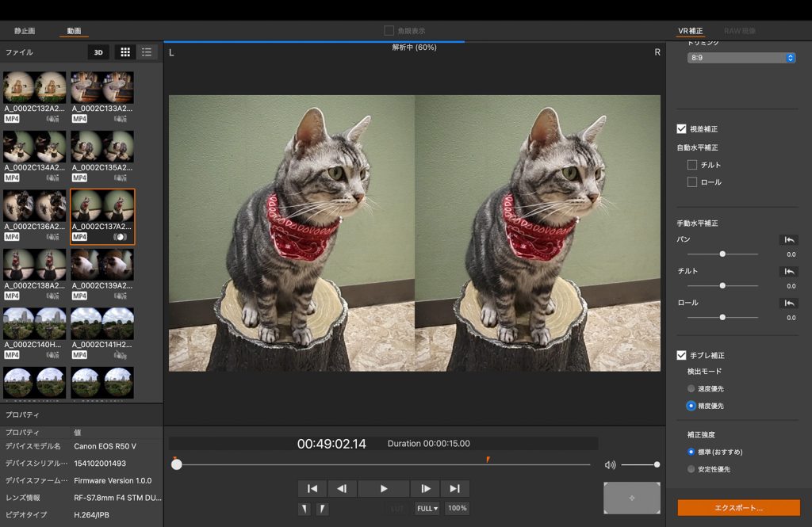Open the VR補正 tab

[x=690, y=31]
